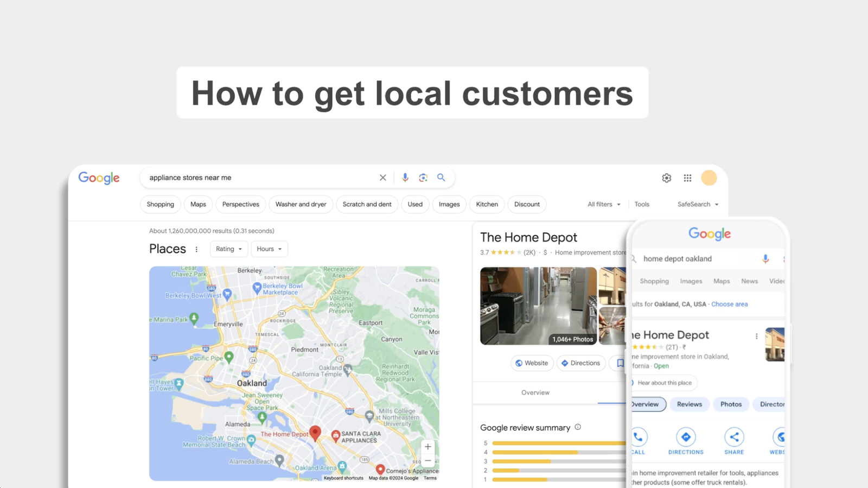
Task: Zoom out on the map
Action: (x=428, y=461)
